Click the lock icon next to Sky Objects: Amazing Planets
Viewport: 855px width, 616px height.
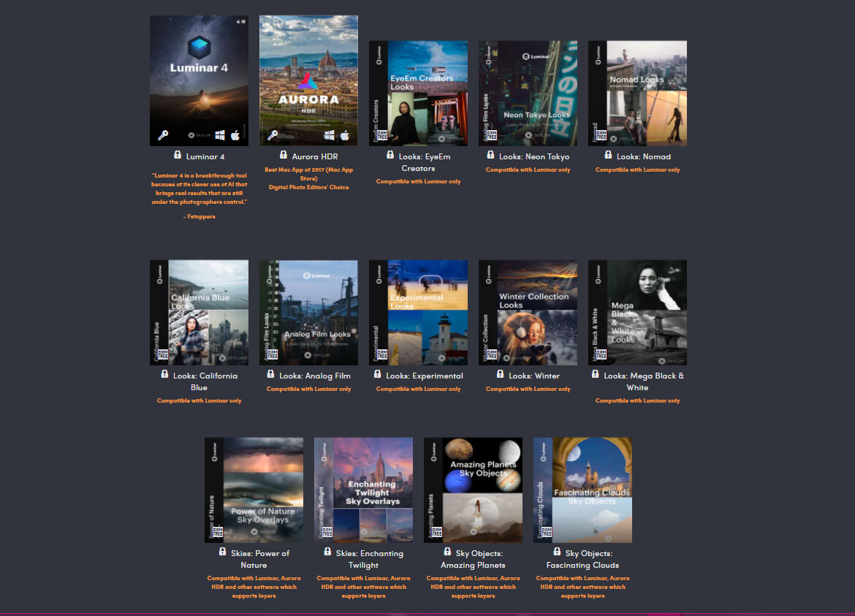[448, 552]
